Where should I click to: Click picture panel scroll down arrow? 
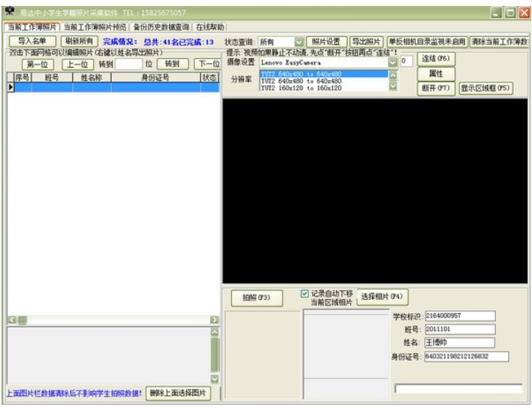[x=215, y=379]
